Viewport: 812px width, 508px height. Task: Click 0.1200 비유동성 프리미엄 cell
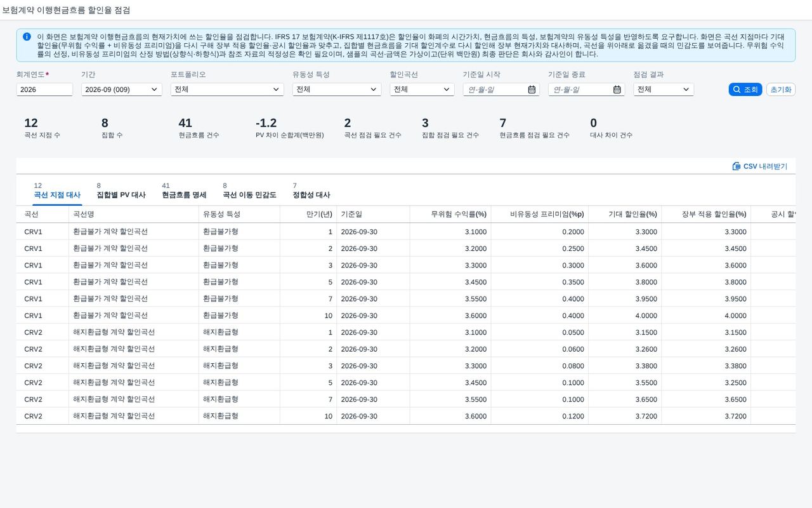[x=539, y=417]
